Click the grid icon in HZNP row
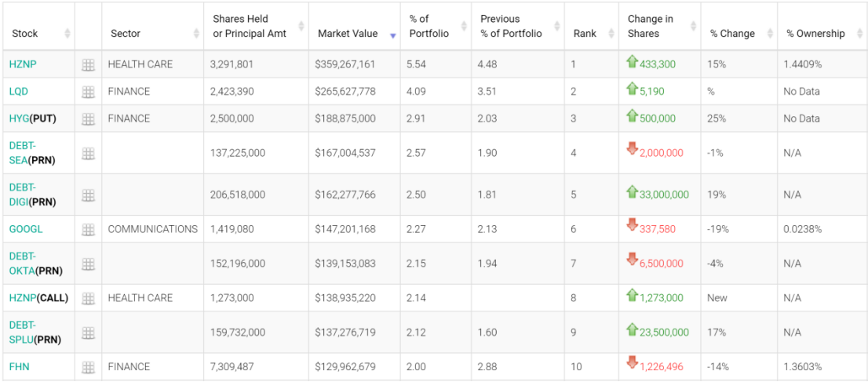 [x=88, y=65]
